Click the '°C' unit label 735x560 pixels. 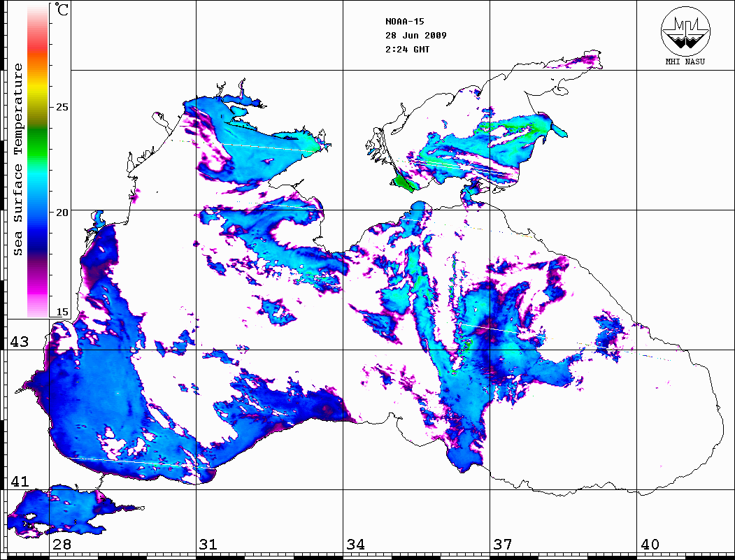pos(62,9)
